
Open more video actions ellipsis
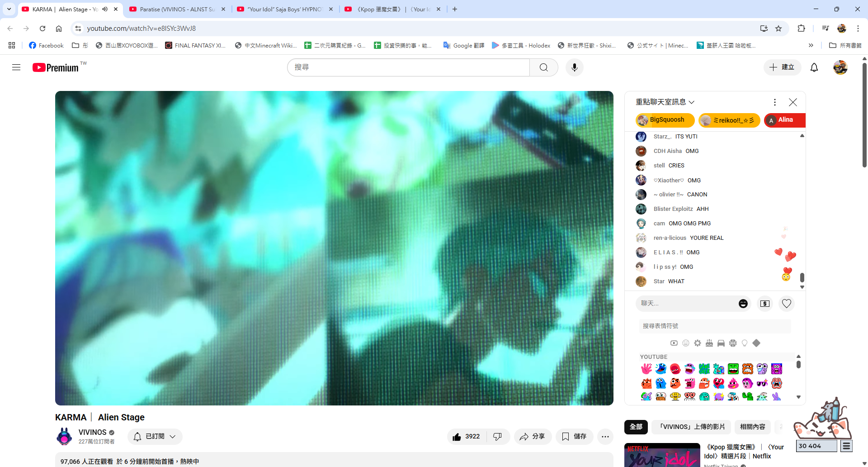tap(605, 437)
